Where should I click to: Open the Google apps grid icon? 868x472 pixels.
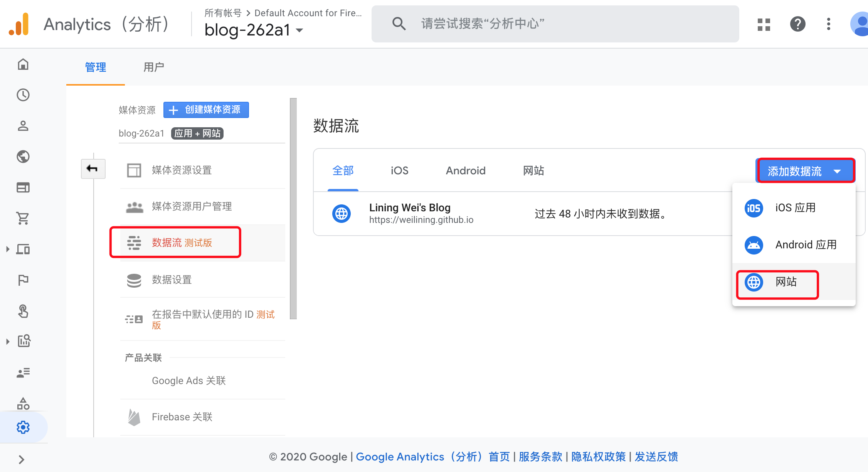(764, 24)
